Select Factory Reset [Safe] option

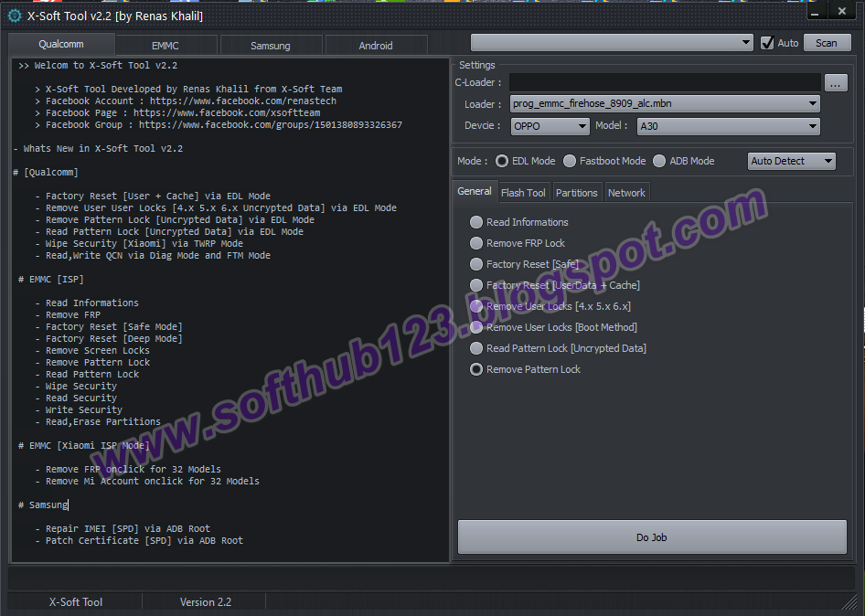(476, 263)
